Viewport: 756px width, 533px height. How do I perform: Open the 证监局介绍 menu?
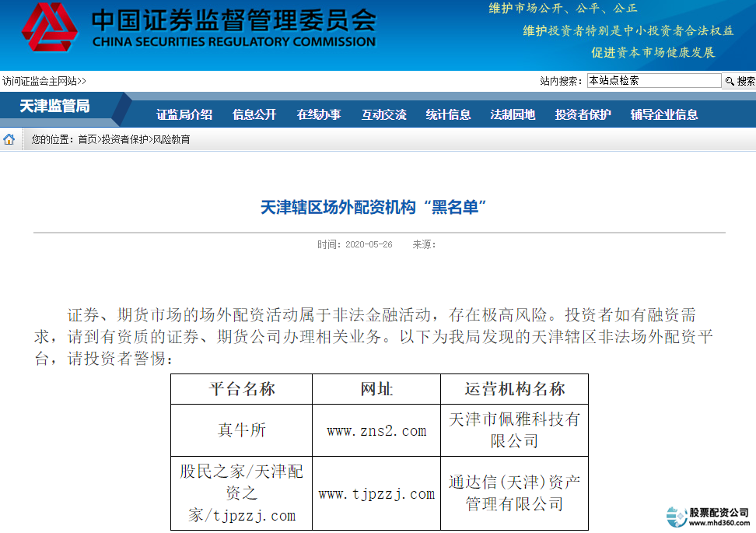184,114
